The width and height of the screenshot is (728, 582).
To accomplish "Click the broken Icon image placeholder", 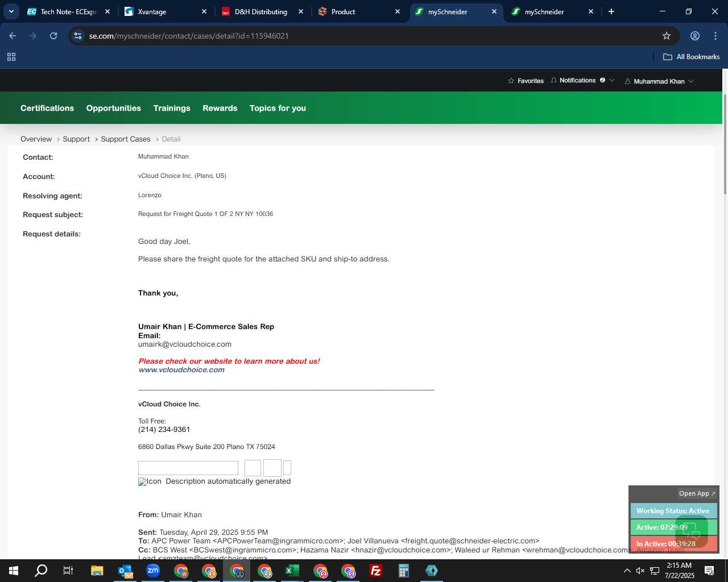I will point(150,481).
